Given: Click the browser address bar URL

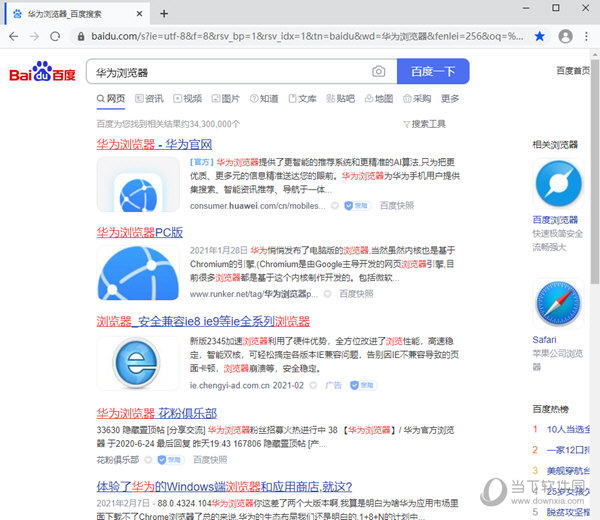Looking at the screenshot, I should [x=307, y=36].
